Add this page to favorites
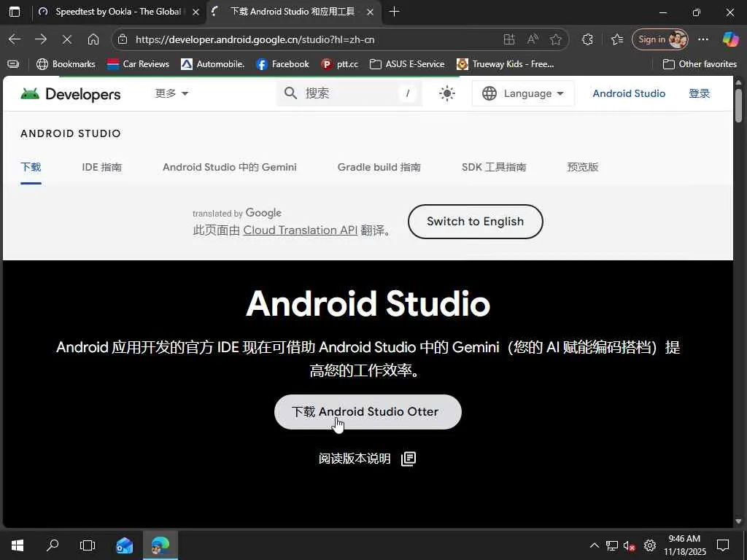 tap(555, 39)
